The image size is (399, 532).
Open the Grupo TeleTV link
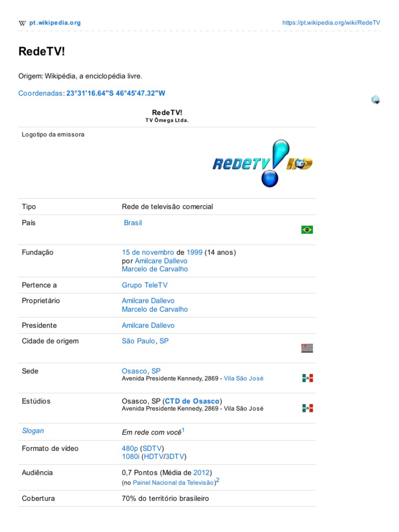144,285
